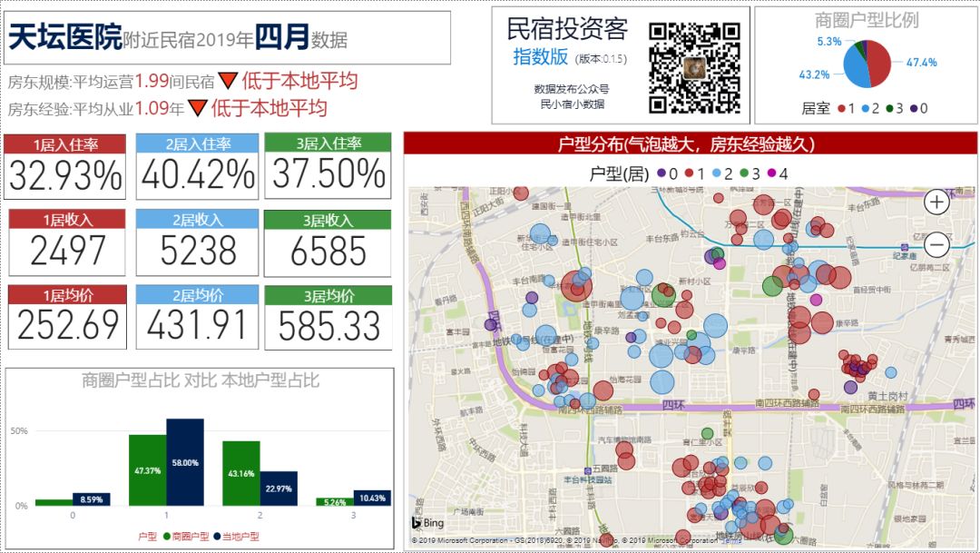This screenshot has width=980, height=553.
Task: Zoom out the map with minus button
Action: 936,243
